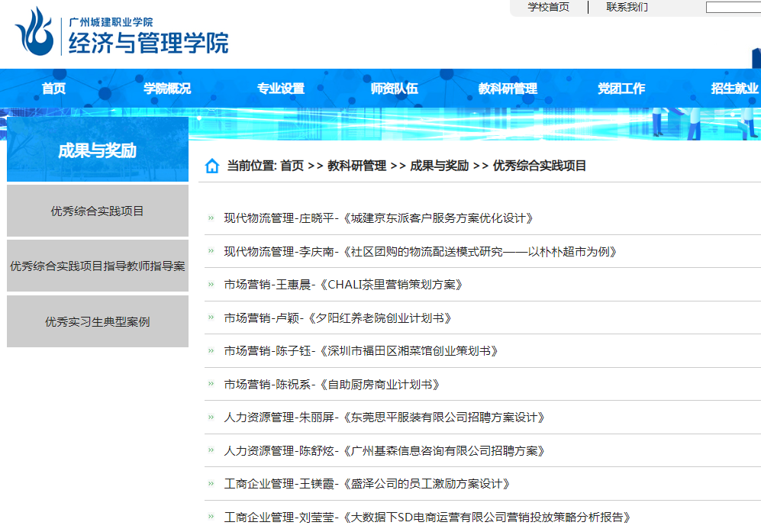Click 成果与奖励 in the breadcrumb path
Screen dimensions: 761x532
point(439,166)
